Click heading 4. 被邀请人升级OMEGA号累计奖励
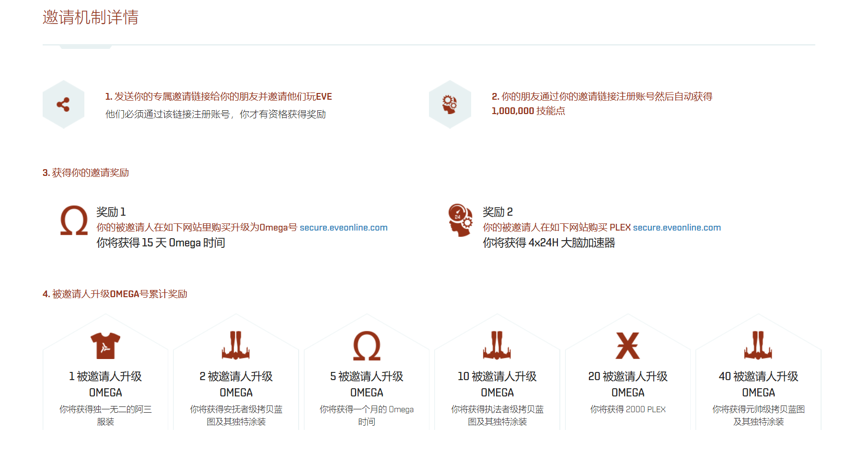868x452 pixels. (x=115, y=294)
